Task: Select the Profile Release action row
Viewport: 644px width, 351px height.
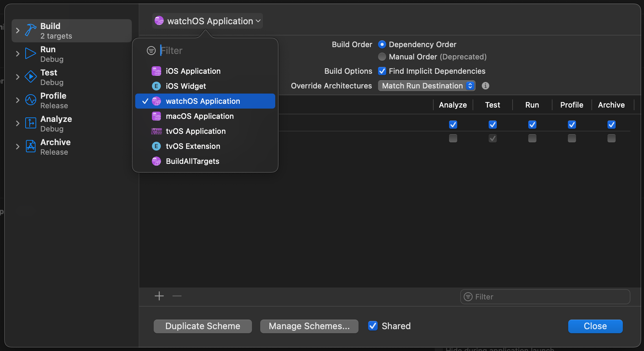Action: pos(72,100)
